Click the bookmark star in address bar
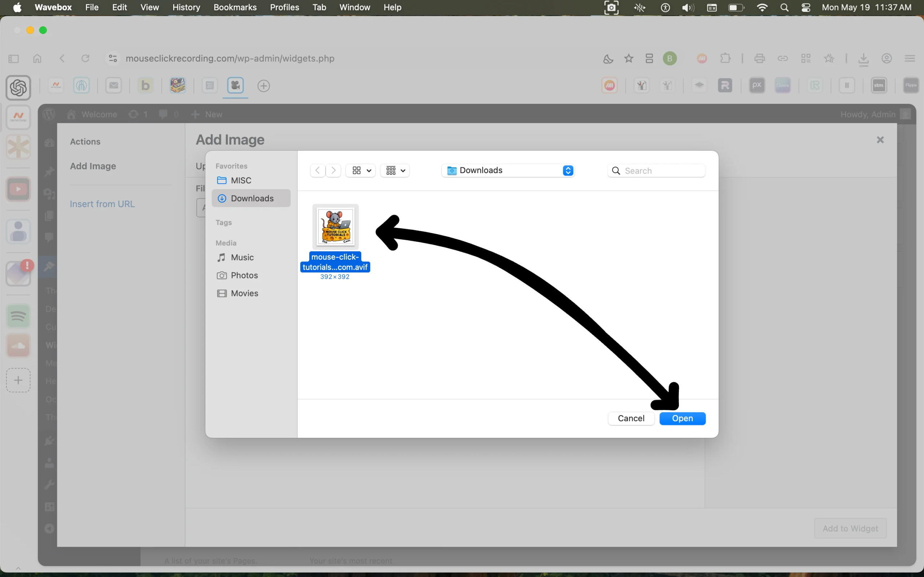Screen dimensions: 924x577 (x=628, y=58)
